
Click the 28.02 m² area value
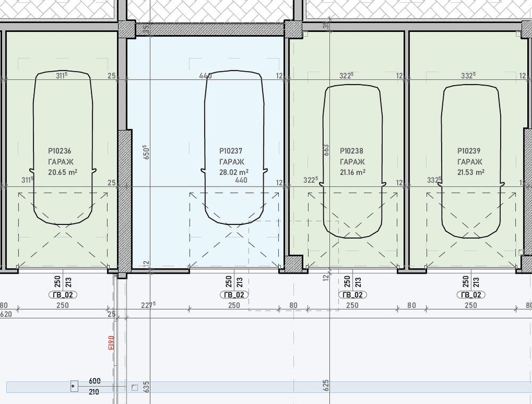[x=234, y=172]
